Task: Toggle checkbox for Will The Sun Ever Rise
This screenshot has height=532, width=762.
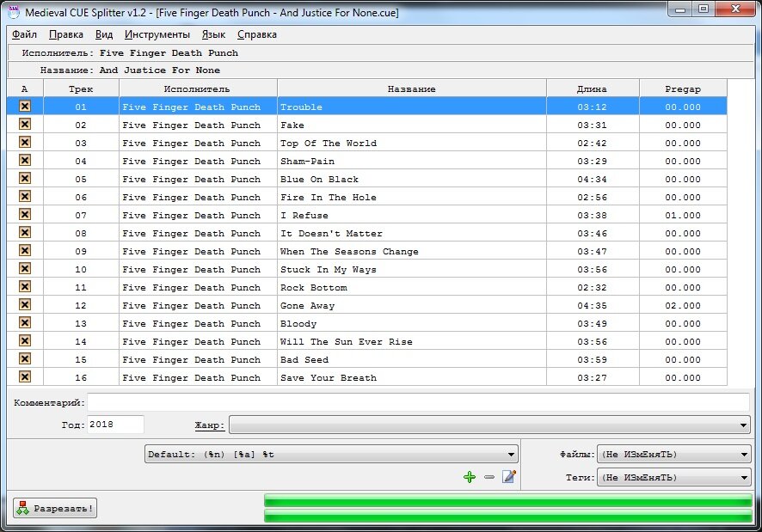Action: (25, 340)
